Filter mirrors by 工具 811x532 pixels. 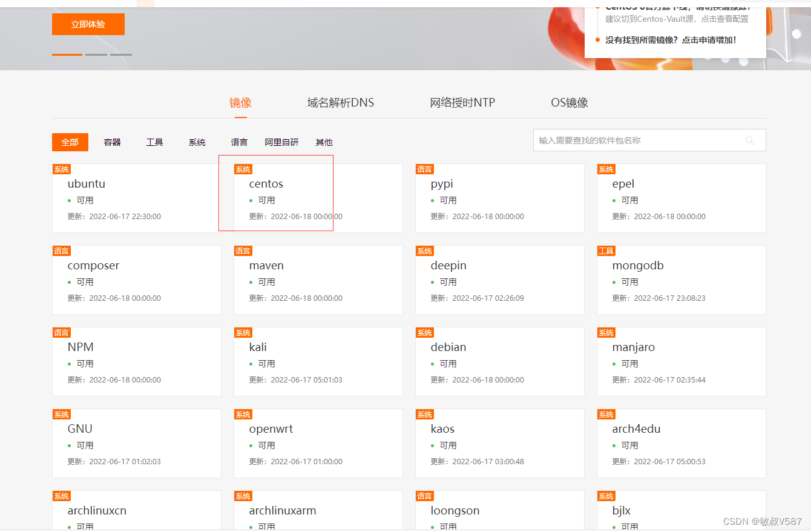(x=155, y=142)
